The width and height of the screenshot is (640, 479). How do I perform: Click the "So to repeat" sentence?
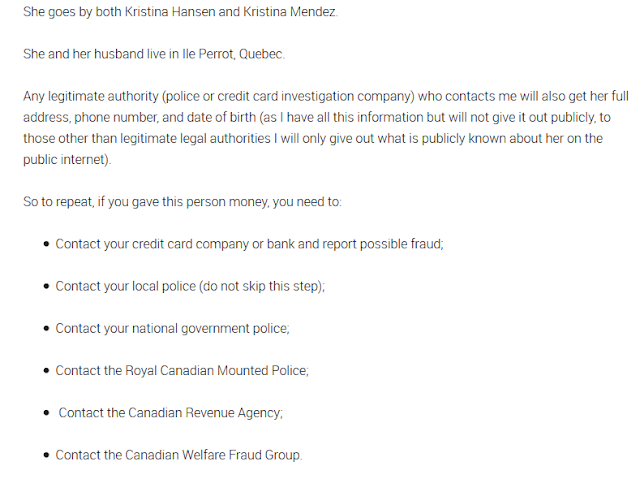tap(182, 201)
